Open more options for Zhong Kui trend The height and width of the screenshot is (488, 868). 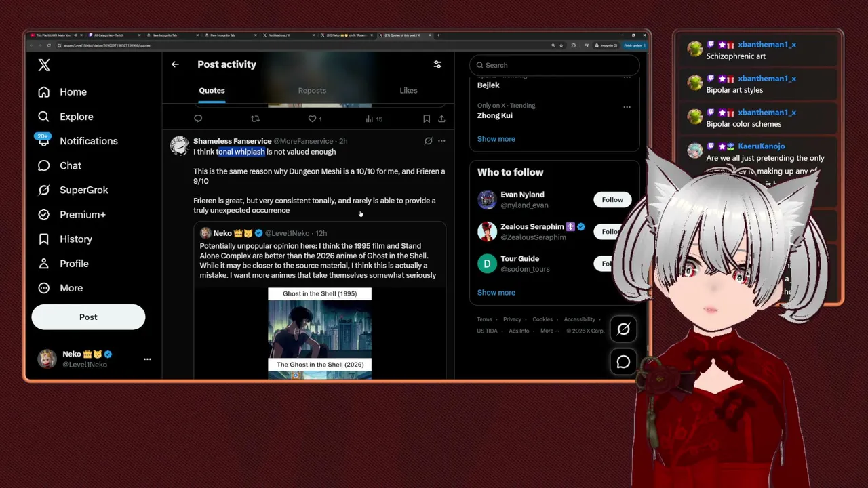point(627,107)
